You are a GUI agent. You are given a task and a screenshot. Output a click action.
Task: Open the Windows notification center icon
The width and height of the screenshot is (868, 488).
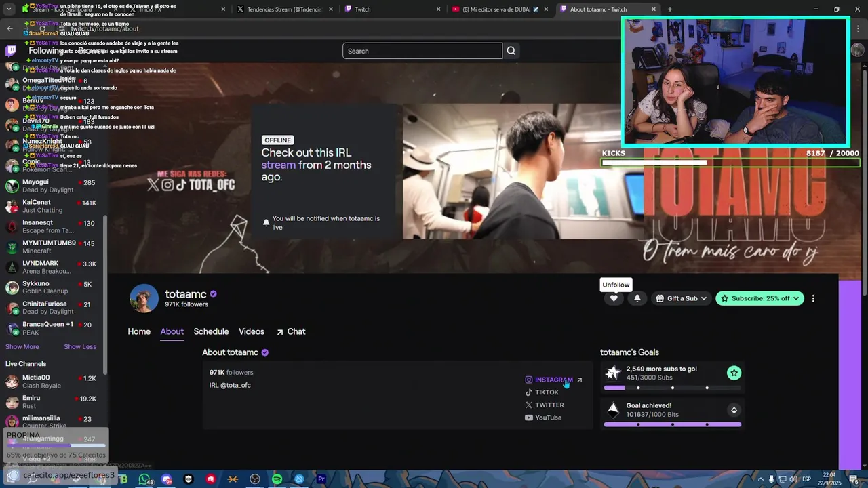coord(854,479)
